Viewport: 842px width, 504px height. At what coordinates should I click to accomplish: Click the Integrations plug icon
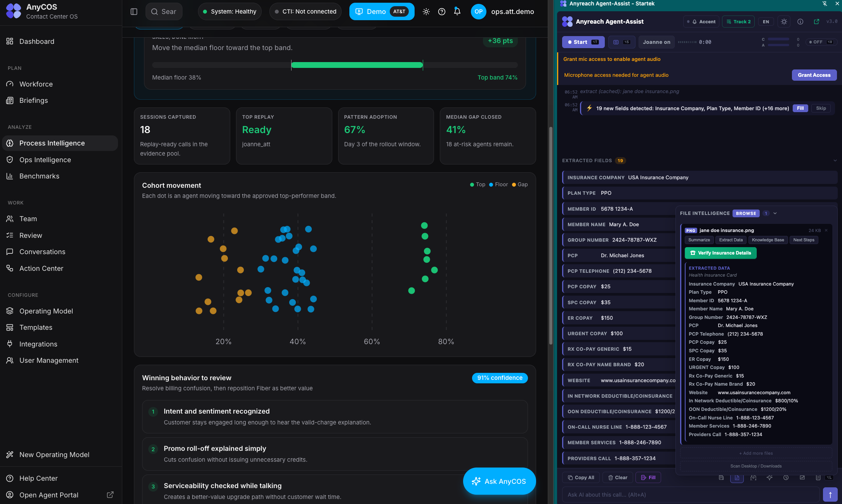pyautogui.click(x=10, y=344)
